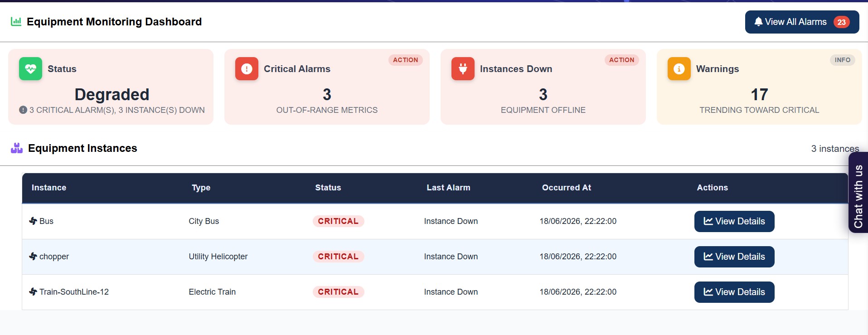Click the INFO badge on Warnings card
868x335 pixels.
coord(842,60)
